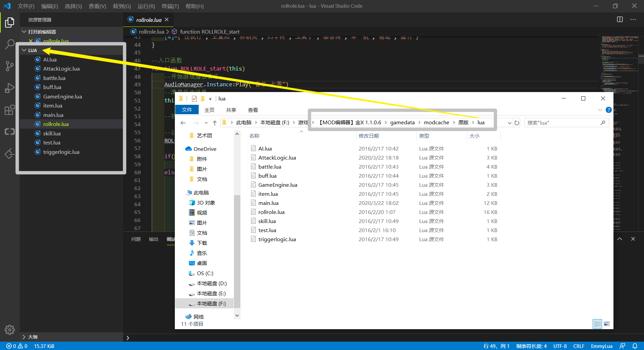Open the Manage gear menu
The width and height of the screenshot is (644, 350).
click(9, 330)
